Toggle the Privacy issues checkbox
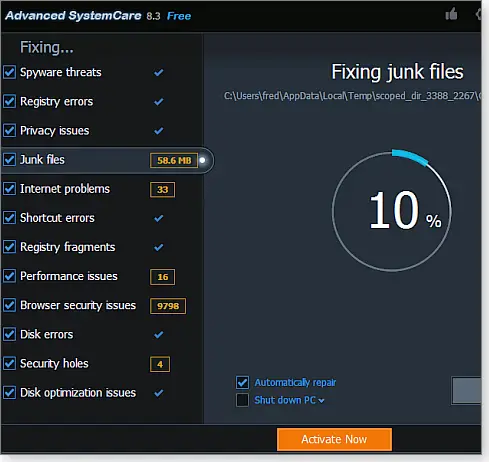This screenshot has height=462, width=489. (9, 130)
